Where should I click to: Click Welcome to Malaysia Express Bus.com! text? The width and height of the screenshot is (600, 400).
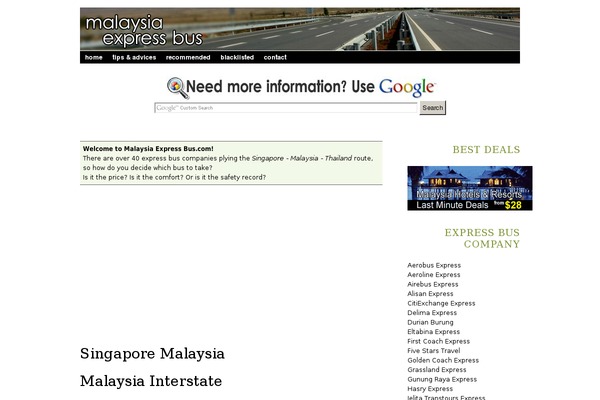pos(148,149)
